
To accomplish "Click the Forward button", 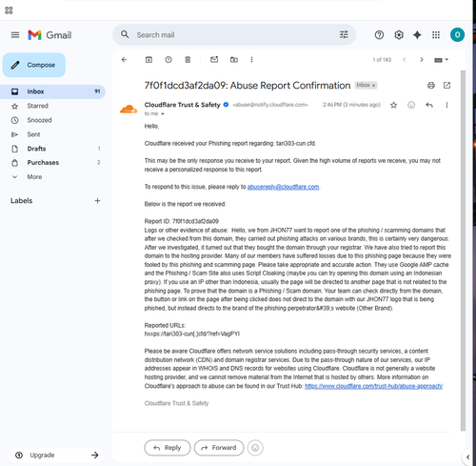I will click(219, 448).
